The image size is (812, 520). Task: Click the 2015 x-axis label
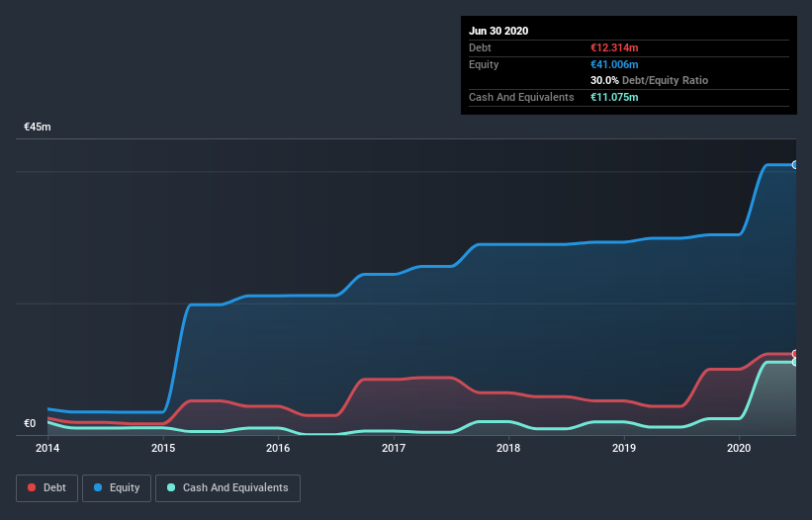(x=163, y=448)
